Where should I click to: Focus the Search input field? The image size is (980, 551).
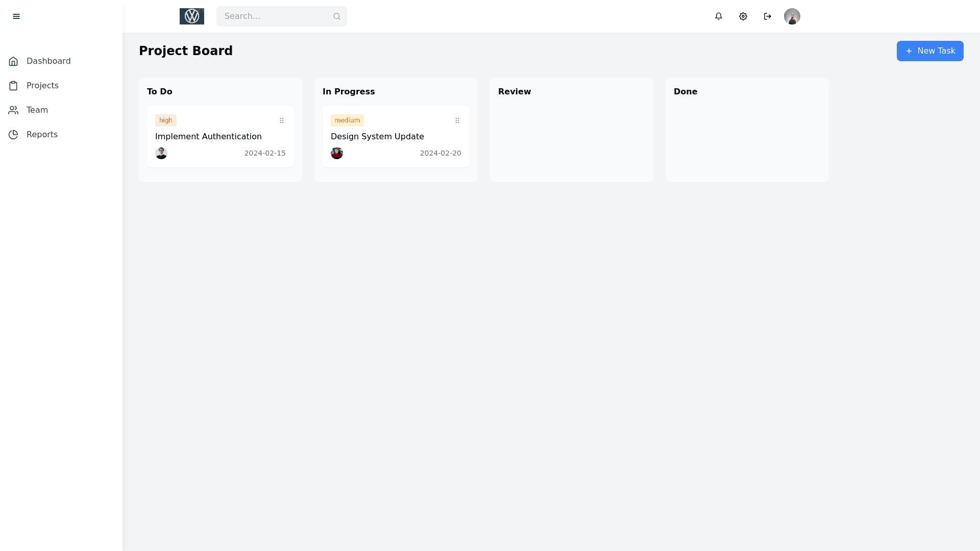(276, 16)
